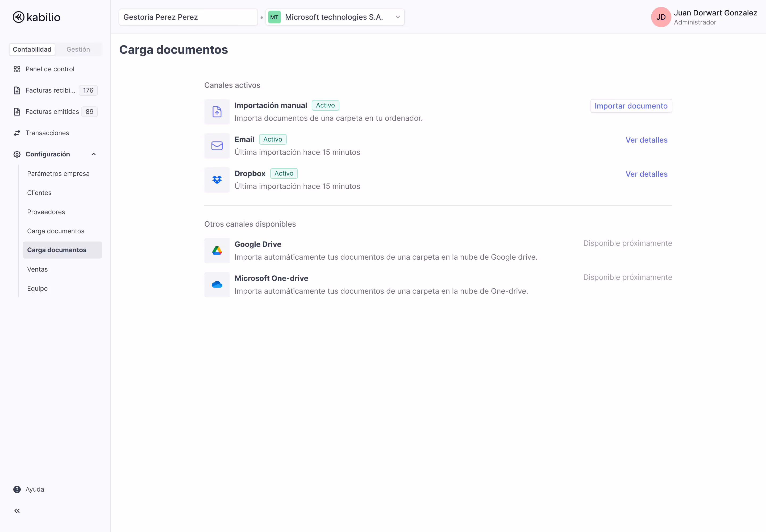Click the manual import file icon

click(x=217, y=112)
